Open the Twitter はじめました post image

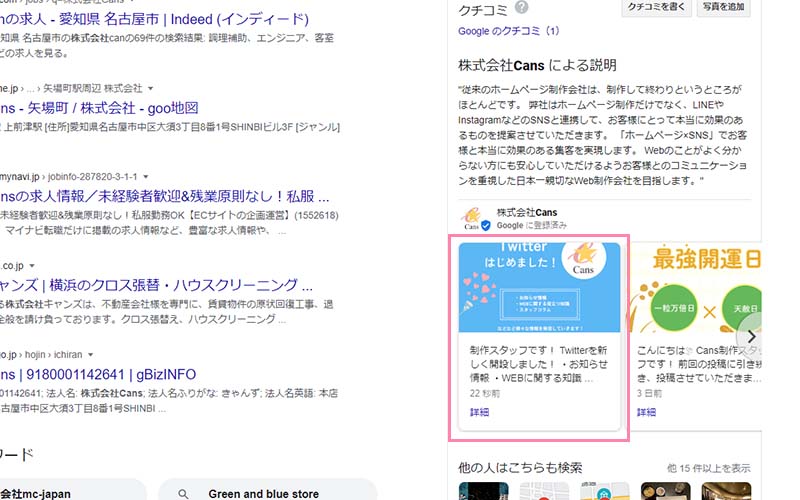tap(539, 287)
